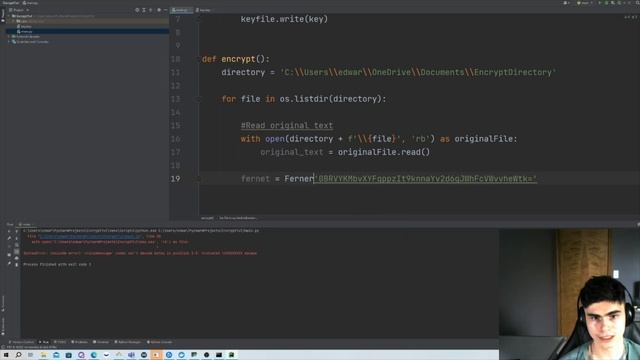640x360 pixels.
Task: Open the main run configuration dropdown
Action: point(584,3)
